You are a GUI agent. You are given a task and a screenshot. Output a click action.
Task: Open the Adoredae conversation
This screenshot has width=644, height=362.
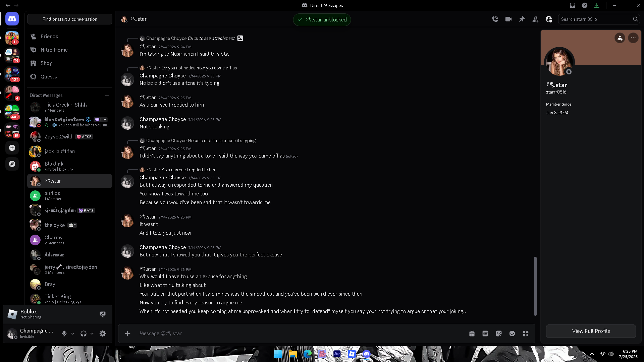click(x=70, y=255)
